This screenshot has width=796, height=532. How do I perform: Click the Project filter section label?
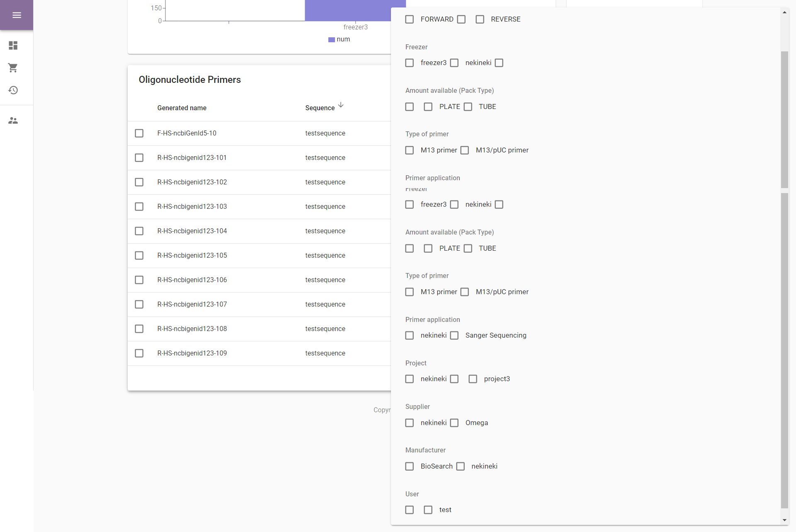[416, 363]
